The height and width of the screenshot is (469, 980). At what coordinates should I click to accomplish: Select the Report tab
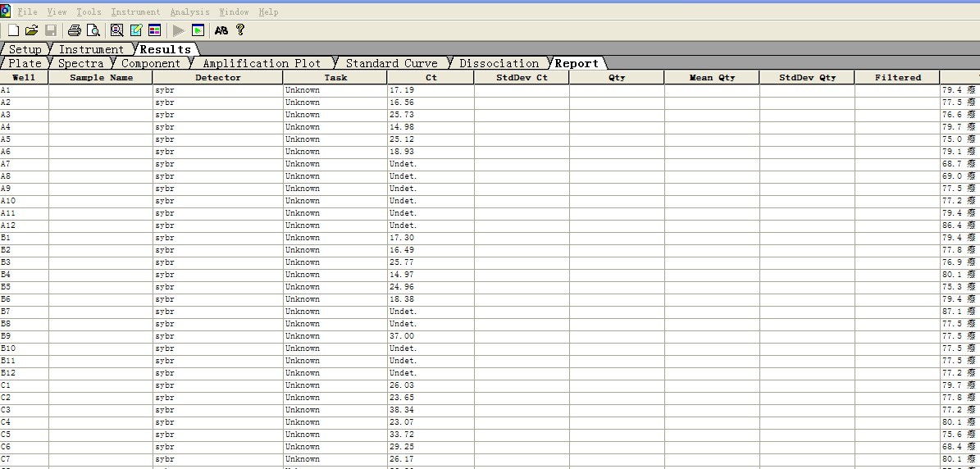pos(577,63)
